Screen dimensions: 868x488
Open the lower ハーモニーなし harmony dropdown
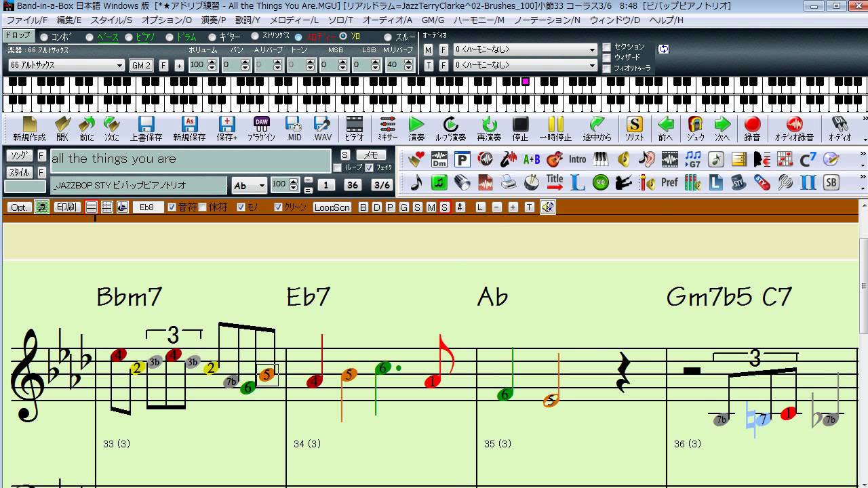[x=526, y=65]
